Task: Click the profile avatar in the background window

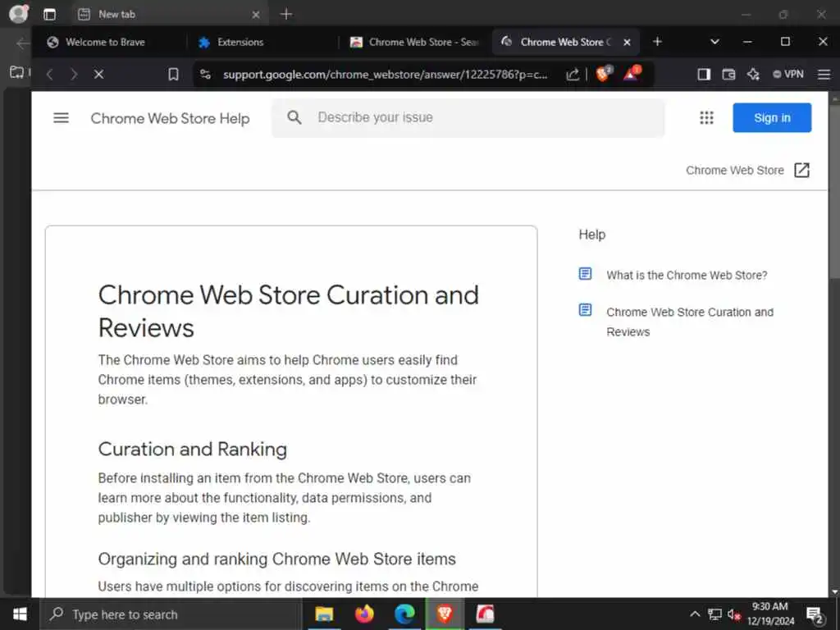Action: coord(19,13)
